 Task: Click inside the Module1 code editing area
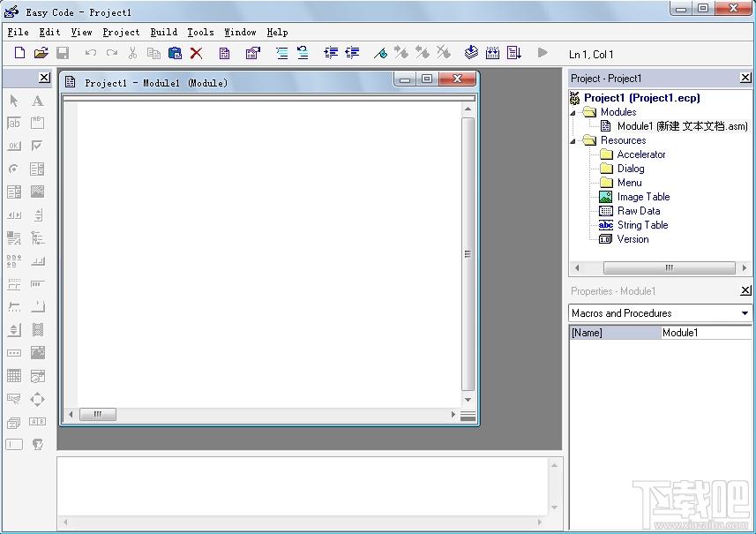(x=269, y=255)
